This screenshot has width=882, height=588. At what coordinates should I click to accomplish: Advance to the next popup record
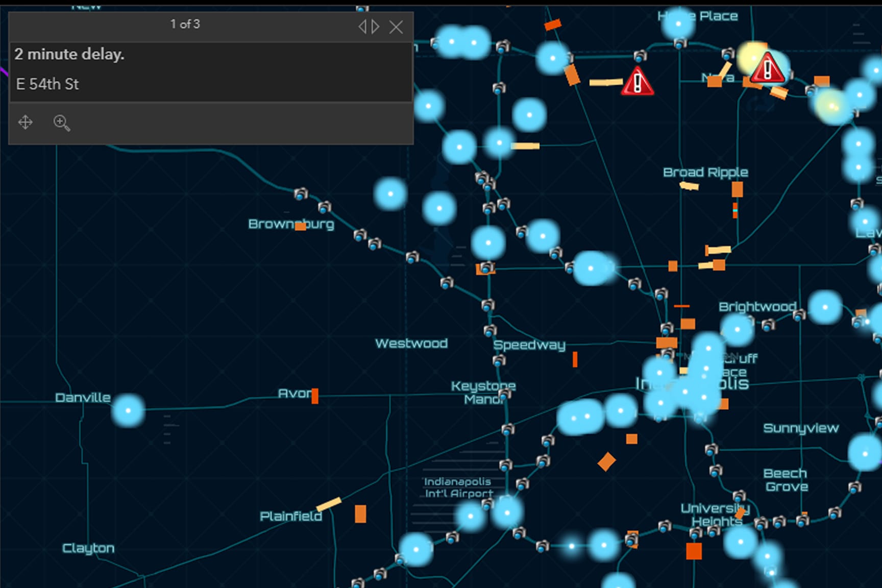point(376,27)
